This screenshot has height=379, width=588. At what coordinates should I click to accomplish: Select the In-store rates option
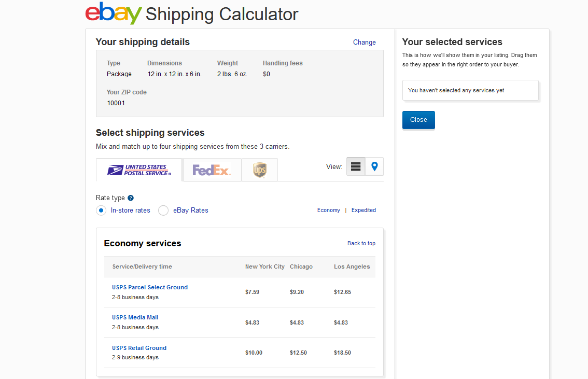(x=101, y=210)
